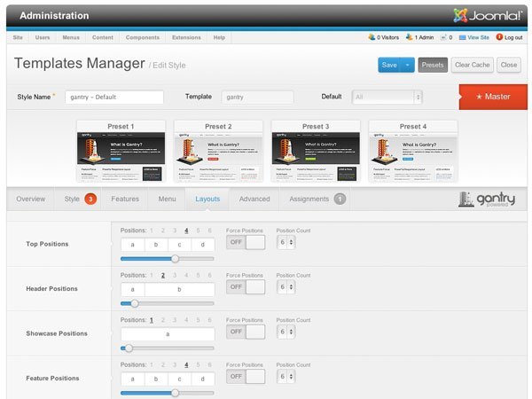
Task: Click cell 'c' in Feature Positions layout
Action: pos(179,379)
